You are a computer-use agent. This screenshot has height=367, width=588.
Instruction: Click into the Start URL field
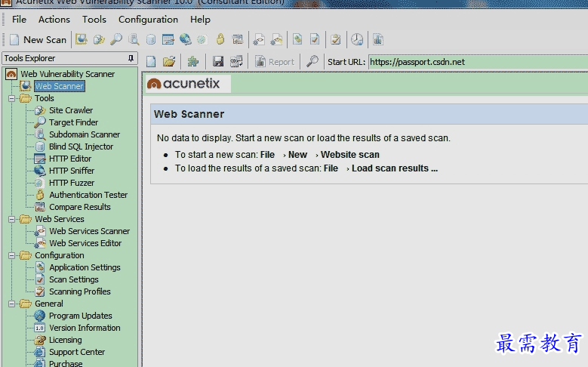point(478,62)
